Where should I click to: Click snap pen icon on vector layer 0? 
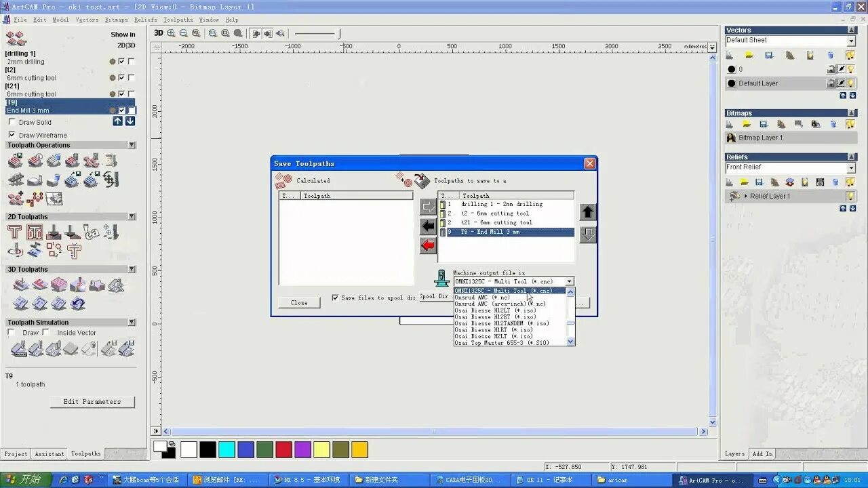(841, 69)
